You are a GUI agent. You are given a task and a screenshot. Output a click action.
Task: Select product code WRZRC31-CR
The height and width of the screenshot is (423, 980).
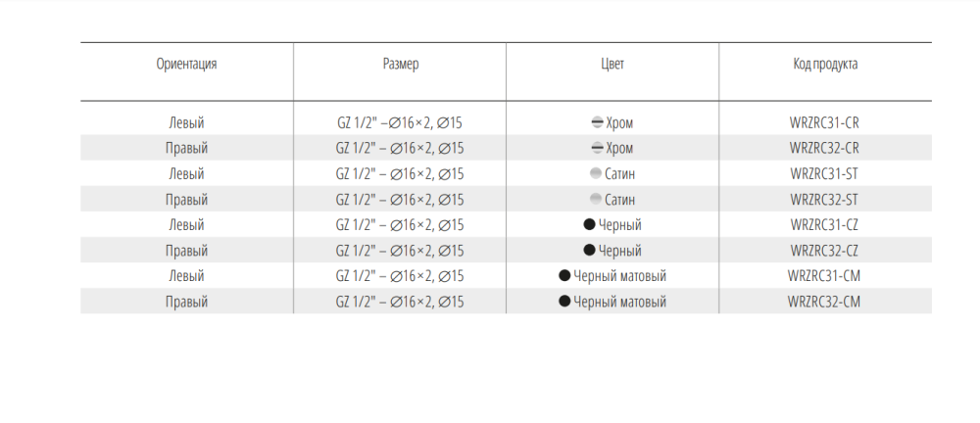[825, 122]
